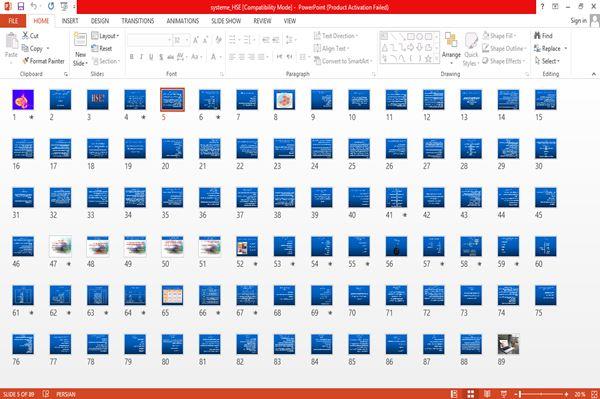Screen dimensions: 600x399
Task: Open the ANIMATIONS tab
Action: (183, 21)
